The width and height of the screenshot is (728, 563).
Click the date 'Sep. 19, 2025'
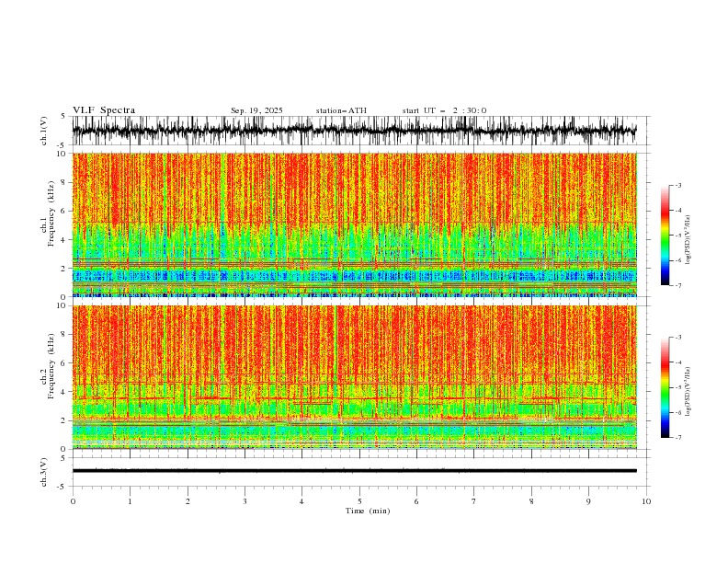256,110
